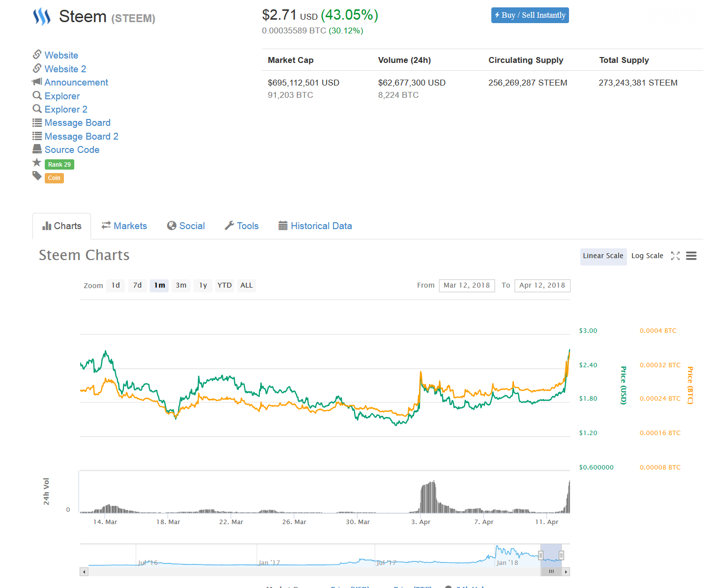Viewport: 720px width, 588px height.
Task: Click the chain-link icon beside Website 2
Action: 37,68
